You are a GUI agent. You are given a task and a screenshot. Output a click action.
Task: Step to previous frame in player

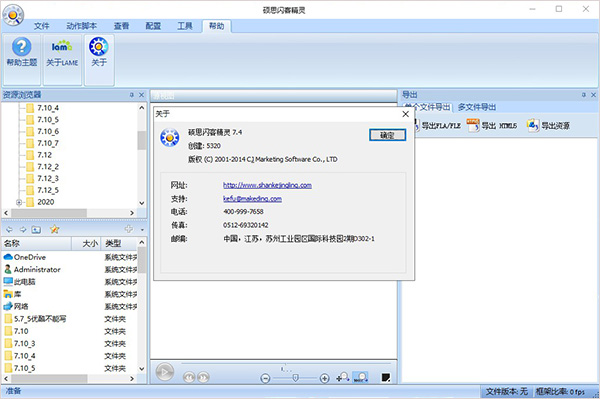[x=189, y=377]
